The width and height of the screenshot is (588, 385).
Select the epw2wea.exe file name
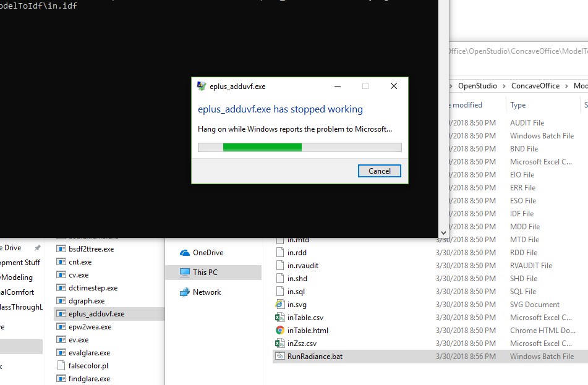[x=90, y=327]
